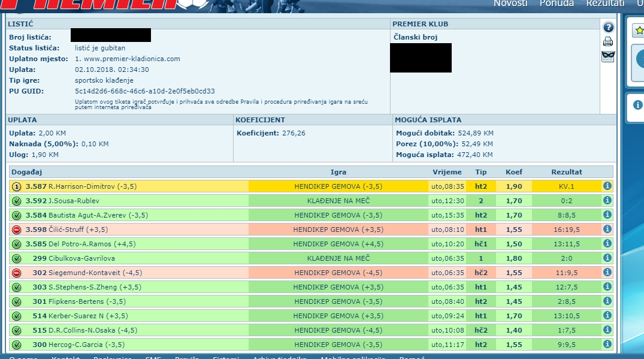The image size is (644, 359).
Task: Click the yellow star icon in right panel
Action: point(639,31)
